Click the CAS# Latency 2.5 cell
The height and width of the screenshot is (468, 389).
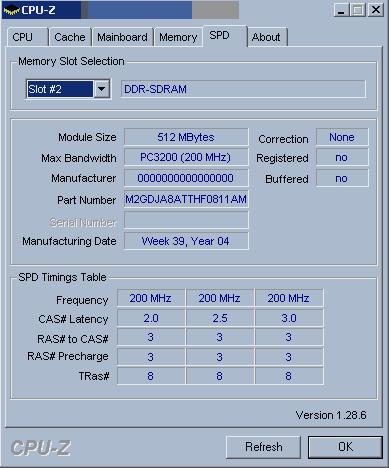220,318
